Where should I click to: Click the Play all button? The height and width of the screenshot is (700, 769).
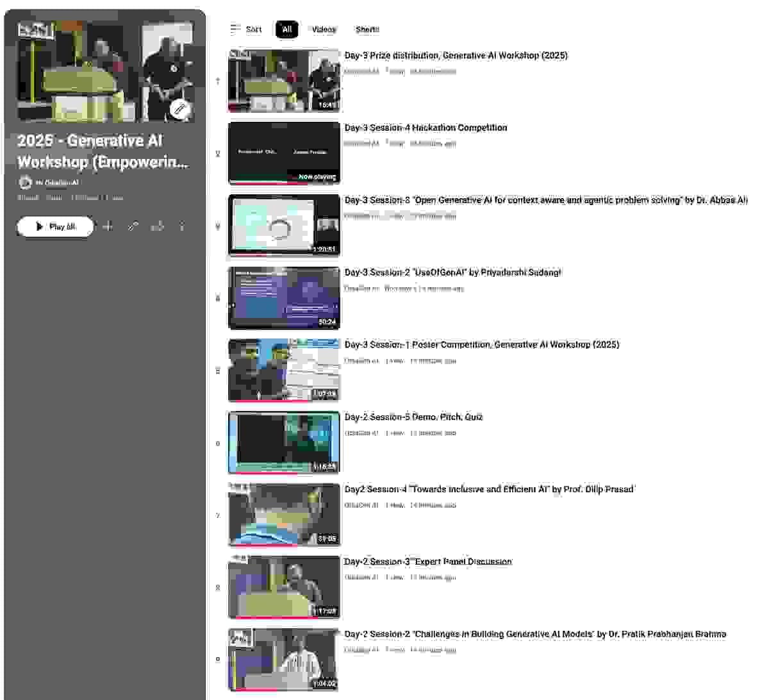tap(55, 226)
